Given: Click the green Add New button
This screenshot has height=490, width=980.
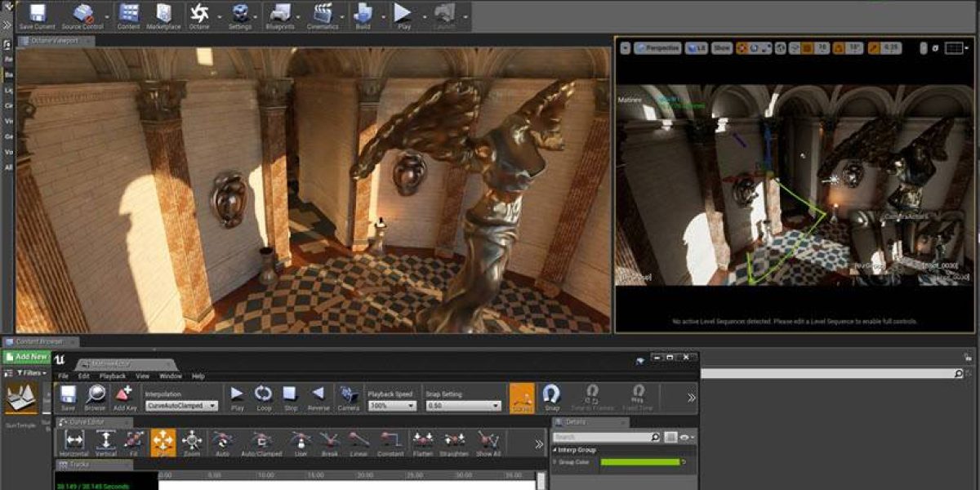Looking at the screenshot, I should coord(27,357).
